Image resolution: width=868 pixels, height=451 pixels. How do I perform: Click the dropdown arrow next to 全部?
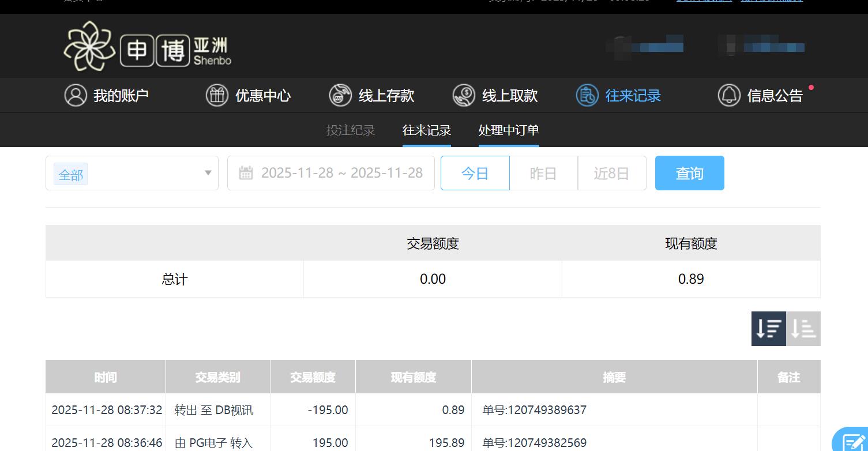pyautogui.click(x=207, y=173)
